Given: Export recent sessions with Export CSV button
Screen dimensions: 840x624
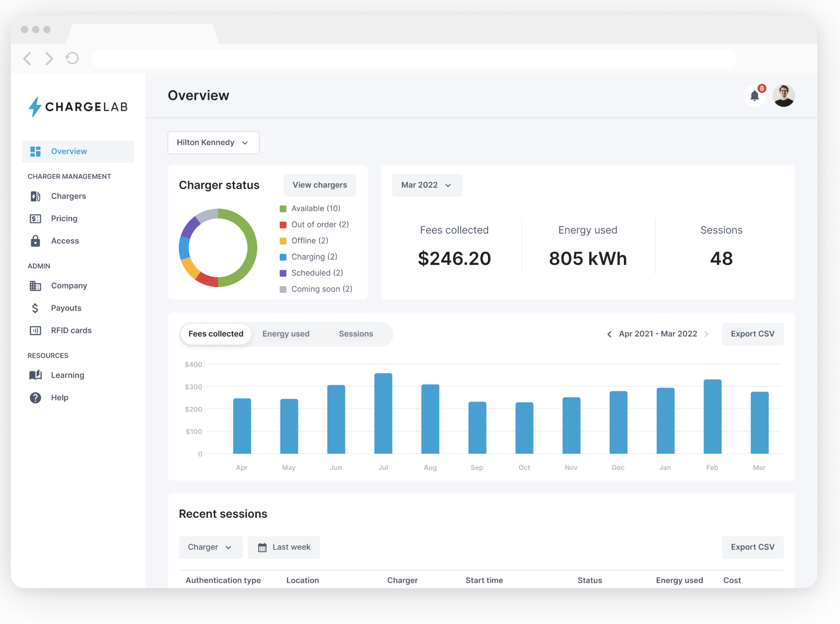Looking at the screenshot, I should click(x=752, y=547).
